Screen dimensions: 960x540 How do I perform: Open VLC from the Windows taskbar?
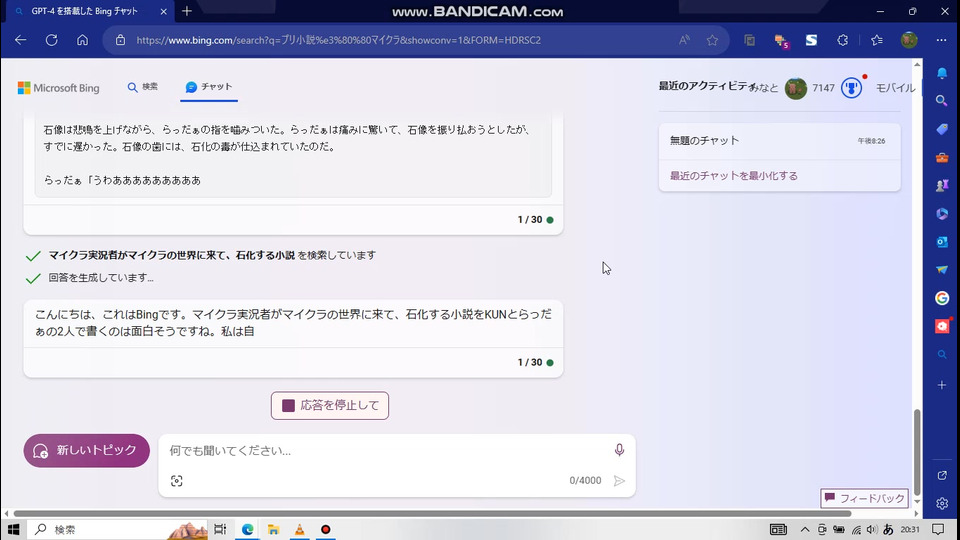pos(299,529)
